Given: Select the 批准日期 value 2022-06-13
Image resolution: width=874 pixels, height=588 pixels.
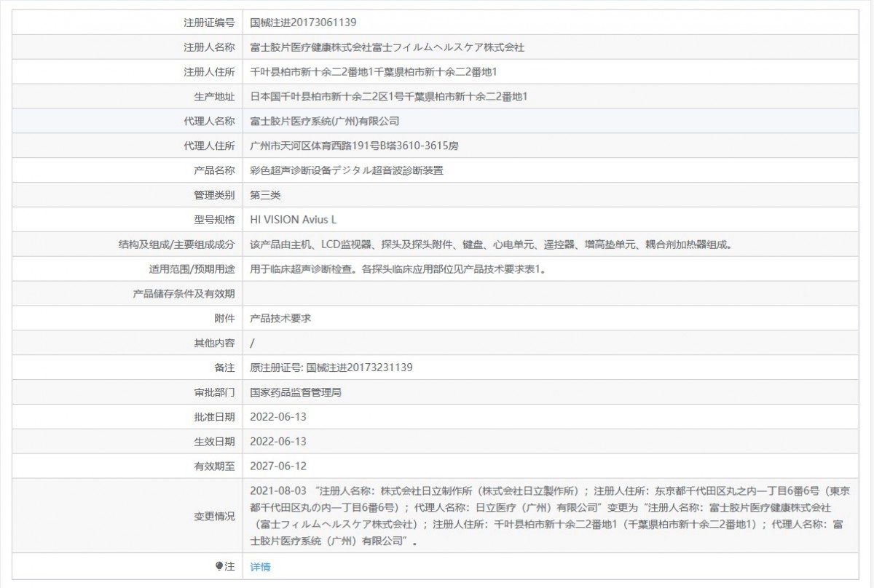Looking at the screenshot, I should click(x=278, y=417).
